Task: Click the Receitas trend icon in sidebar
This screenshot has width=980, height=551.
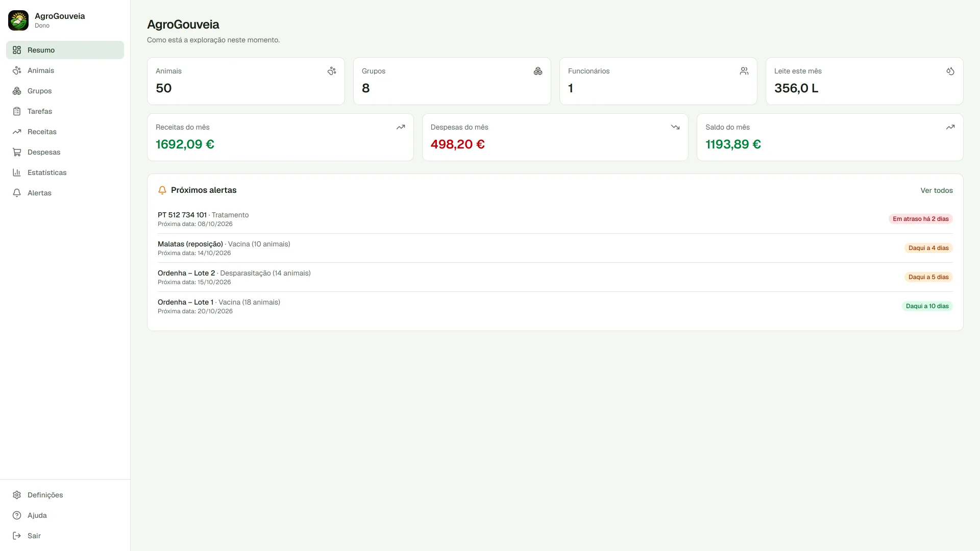Action: point(17,132)
